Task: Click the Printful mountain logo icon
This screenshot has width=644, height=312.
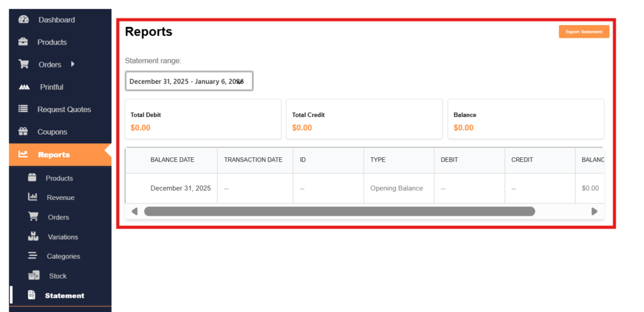Action: [x=23, y=87]
